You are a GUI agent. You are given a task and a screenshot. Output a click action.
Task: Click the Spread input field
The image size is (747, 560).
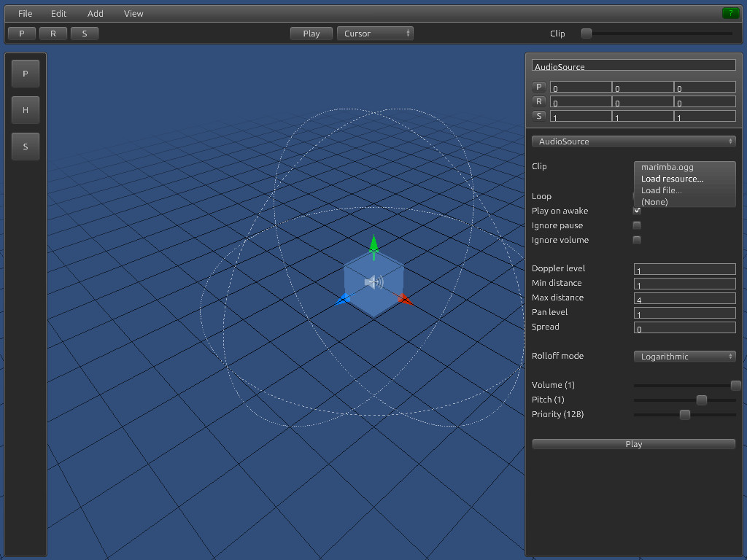click(684, 327)
